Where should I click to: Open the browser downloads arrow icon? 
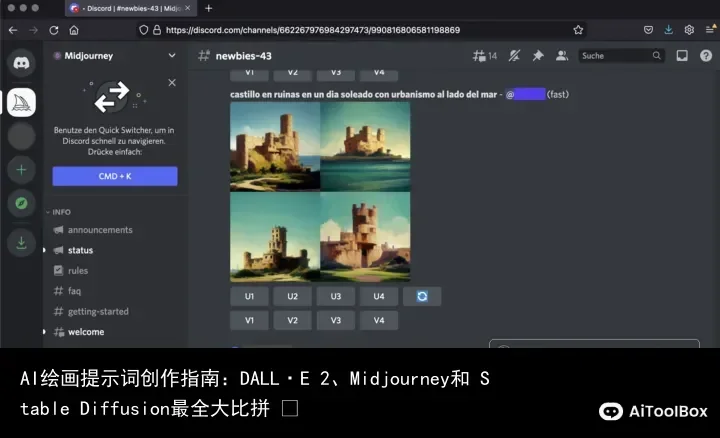(669, 30)
